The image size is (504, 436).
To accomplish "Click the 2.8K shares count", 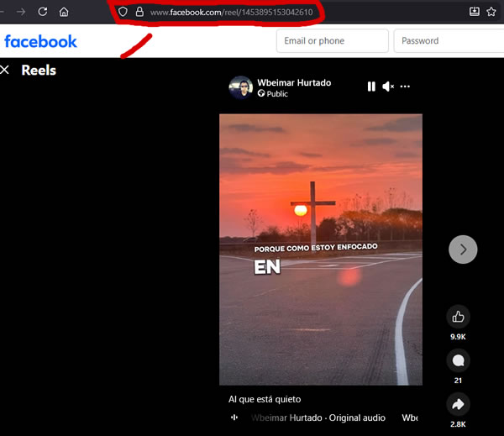I will [x=458, y=424].
